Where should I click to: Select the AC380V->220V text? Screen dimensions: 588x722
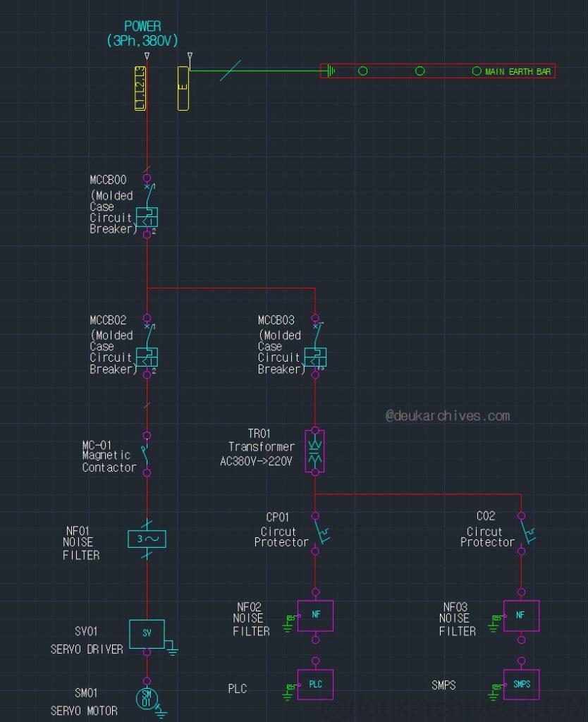(x=256, y=461)
